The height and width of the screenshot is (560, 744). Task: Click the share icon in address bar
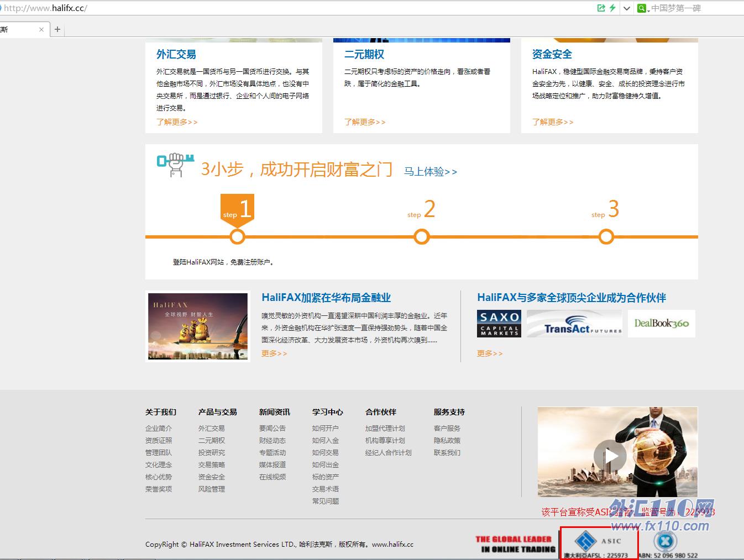coord(601,8)
